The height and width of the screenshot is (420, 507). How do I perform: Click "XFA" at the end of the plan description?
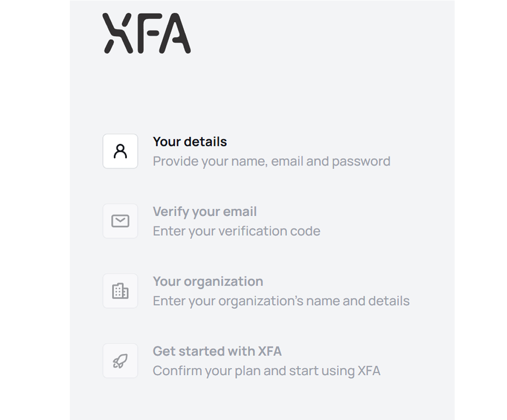click(x=369, y=371)
